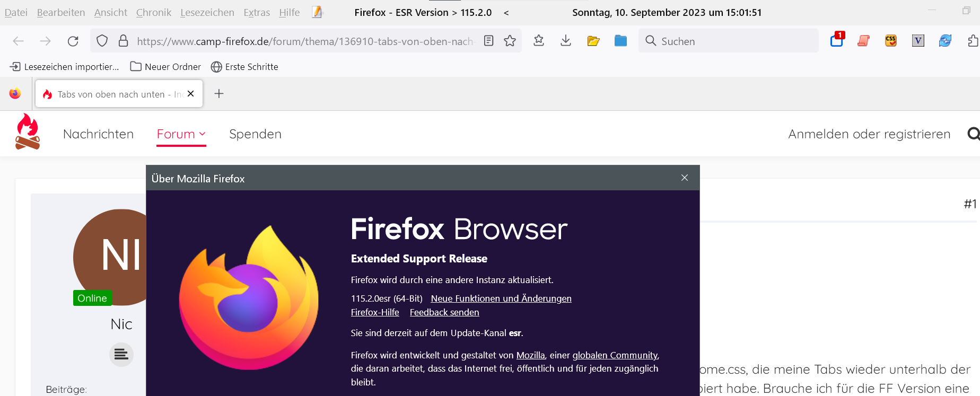Reload the current page
980x396 pixels.
click(x=73, y=41)
